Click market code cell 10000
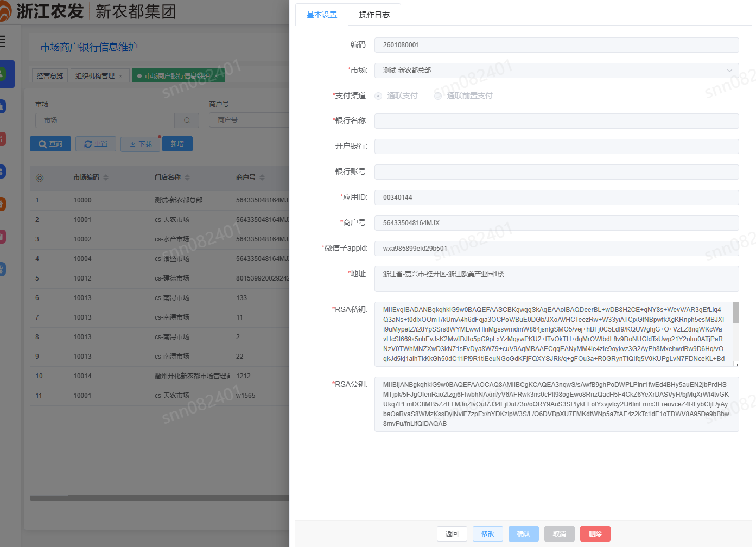The height and width of the screenshot is (547, 756). tap(82, 200)
